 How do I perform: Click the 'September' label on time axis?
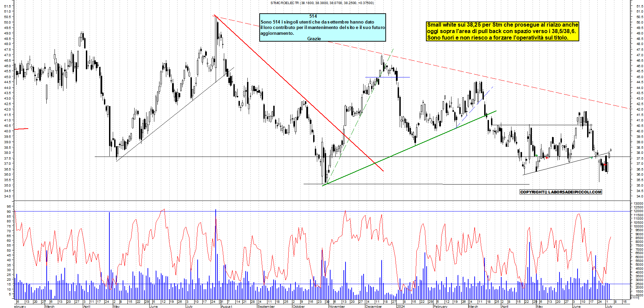pyautogui.click(x=266, y=306)
